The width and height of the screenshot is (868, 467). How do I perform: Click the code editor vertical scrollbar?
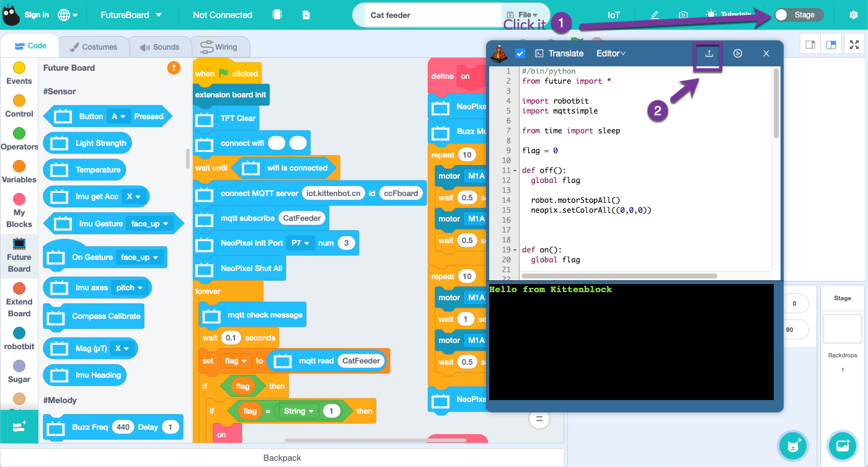pyautogui.click(x=776, y=103)
